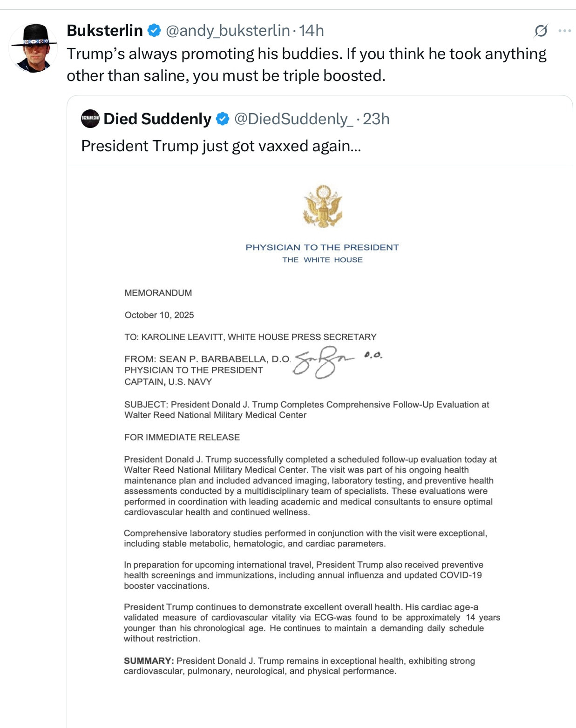Click the "October 10, 2025" date in memo

click(159, 315)
